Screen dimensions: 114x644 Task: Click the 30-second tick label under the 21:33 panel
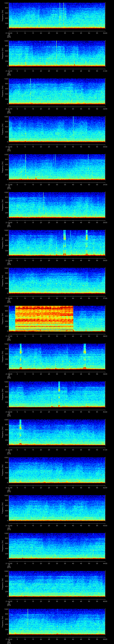point(57,184)
